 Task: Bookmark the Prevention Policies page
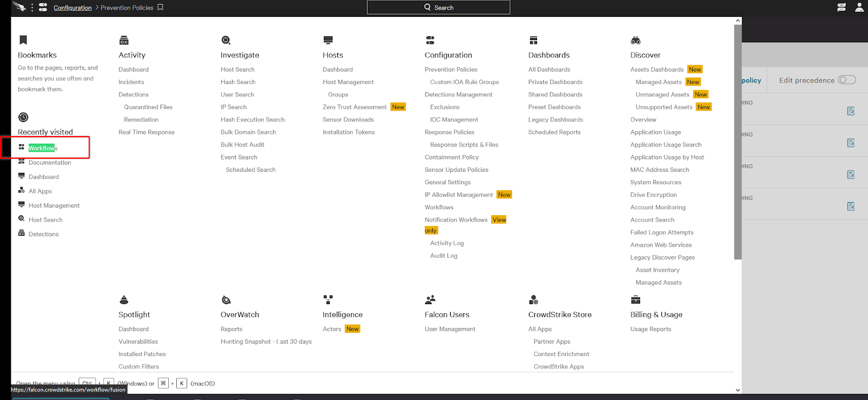click(160, 8)
